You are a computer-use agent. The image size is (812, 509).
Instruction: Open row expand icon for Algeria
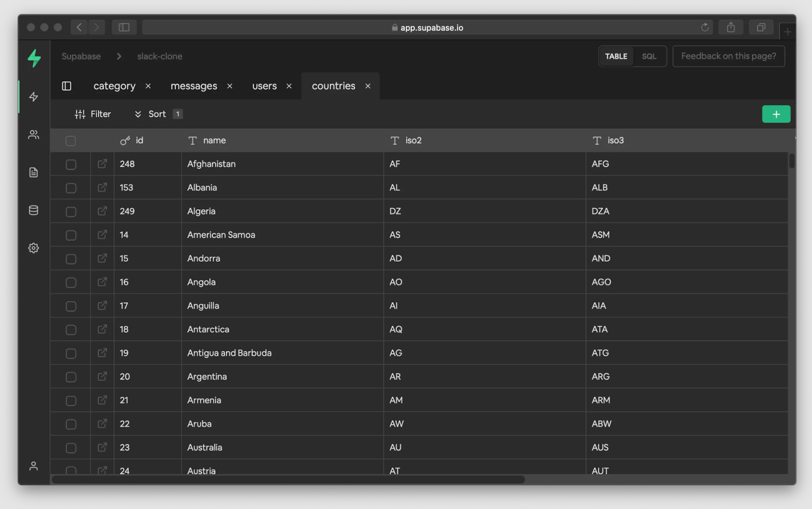(x=102, y=211)
